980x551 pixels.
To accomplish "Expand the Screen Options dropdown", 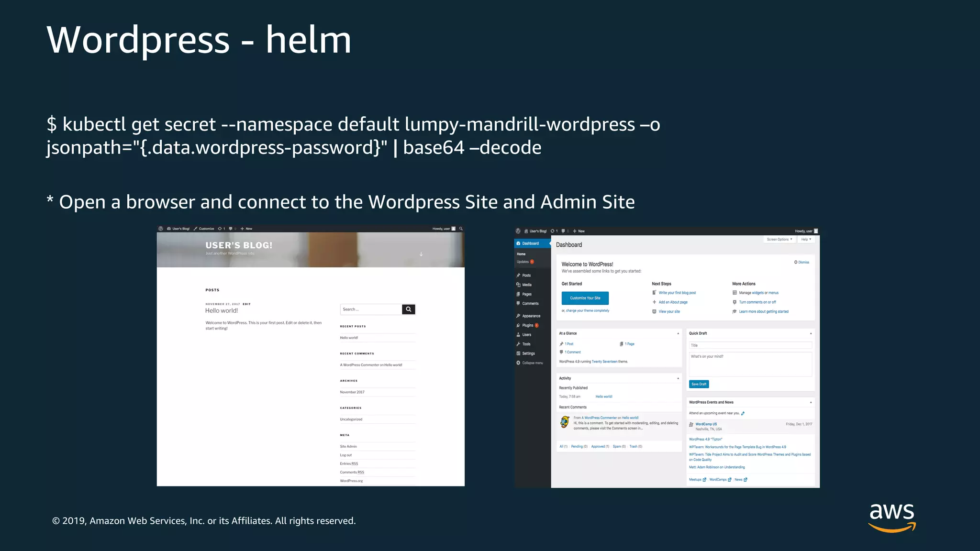I will click(779, 239).
